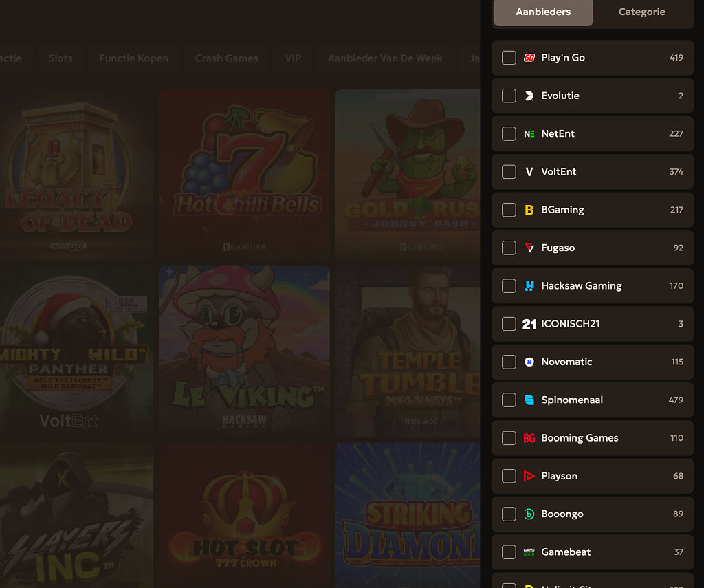Open the Temple Tumble Megaways game thumbnail
Image resolution: width=704 pixels, height=588 pixels.
(408, 351)
